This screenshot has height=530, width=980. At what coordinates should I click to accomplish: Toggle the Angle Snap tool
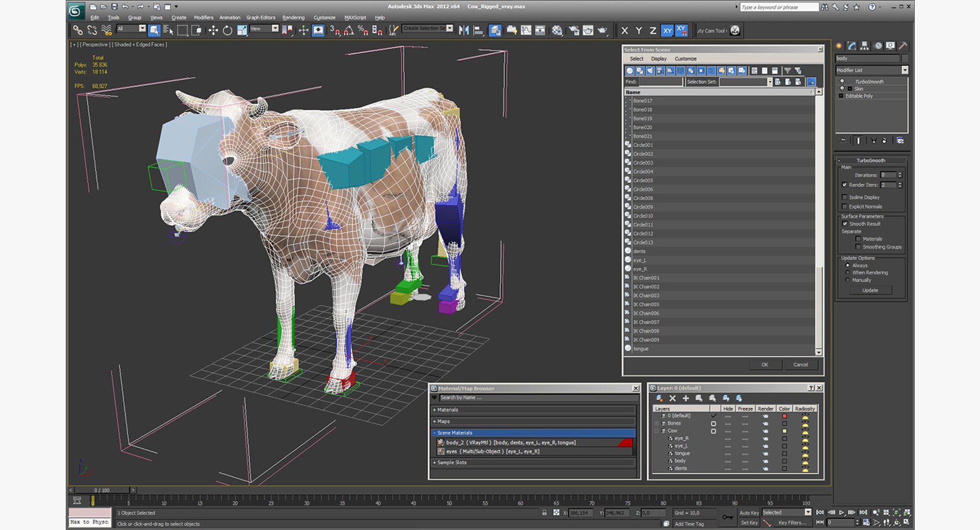(349, 30)
